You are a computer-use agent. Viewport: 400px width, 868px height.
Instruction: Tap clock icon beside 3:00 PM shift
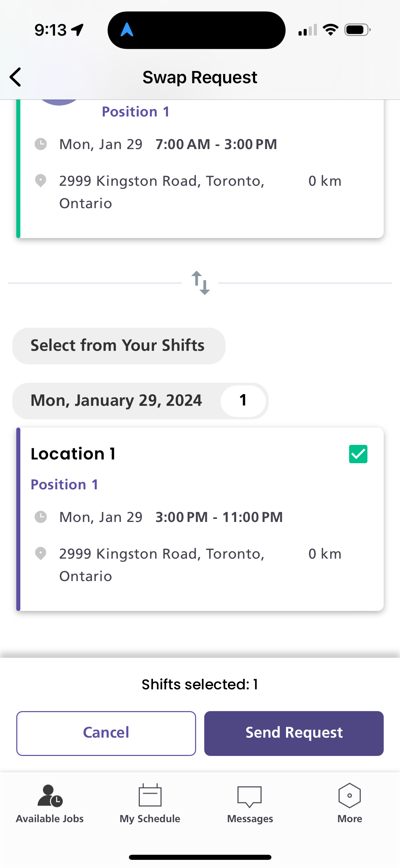(x=41, y=517)
